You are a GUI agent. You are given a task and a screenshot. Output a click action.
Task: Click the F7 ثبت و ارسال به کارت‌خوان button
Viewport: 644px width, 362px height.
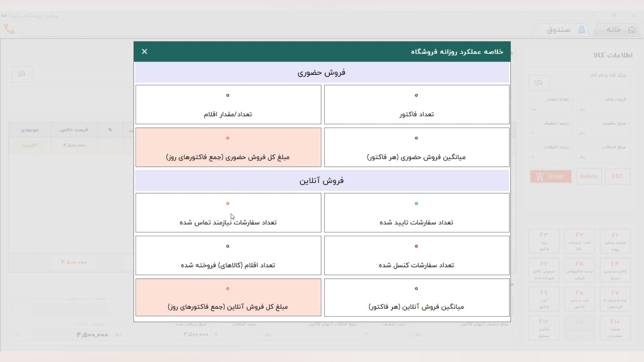pyautogui.click(x=615, y=299)
